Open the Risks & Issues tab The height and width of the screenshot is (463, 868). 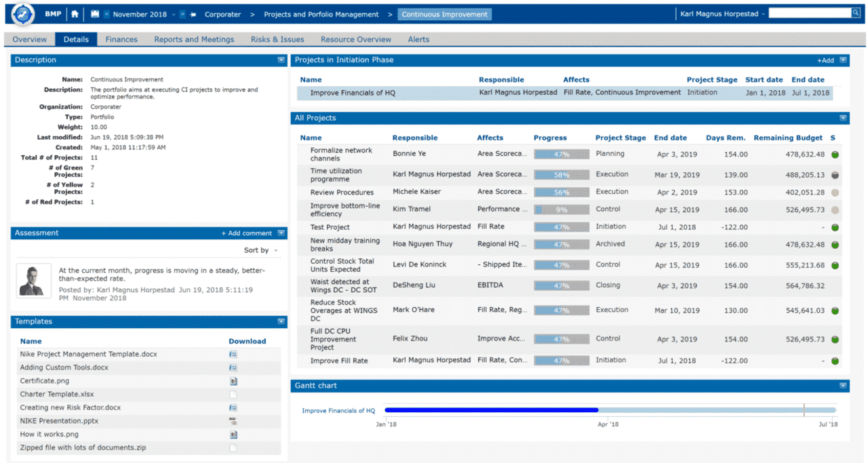pos(277,39)
